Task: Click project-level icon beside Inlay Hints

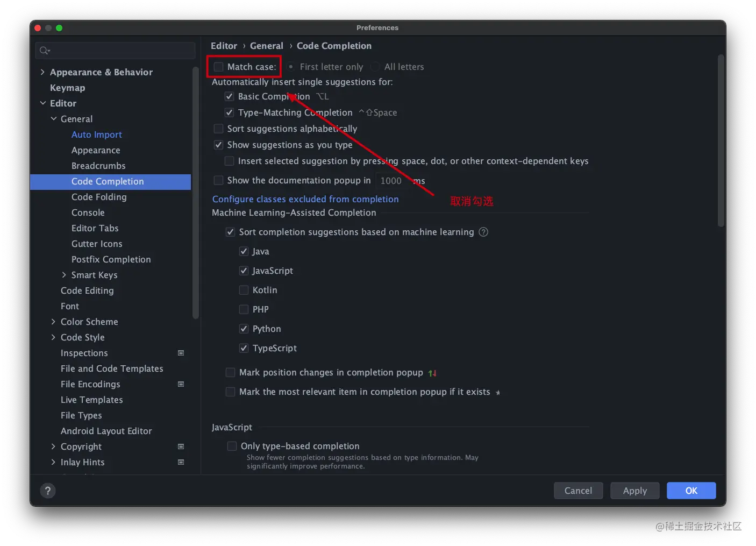Action: tap(181, 462)
